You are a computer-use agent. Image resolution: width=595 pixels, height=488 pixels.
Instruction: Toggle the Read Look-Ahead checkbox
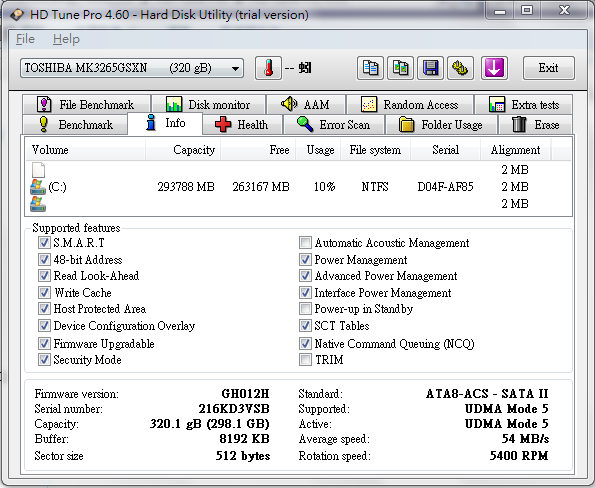click(44, 275)
